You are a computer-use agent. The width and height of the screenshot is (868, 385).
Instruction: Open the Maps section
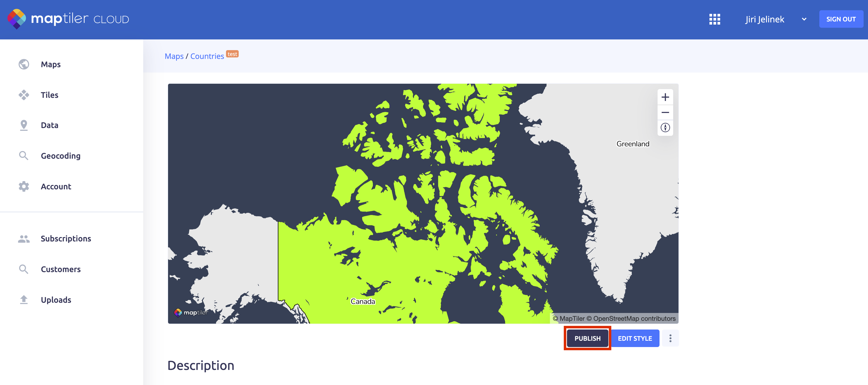click(50, 64)
